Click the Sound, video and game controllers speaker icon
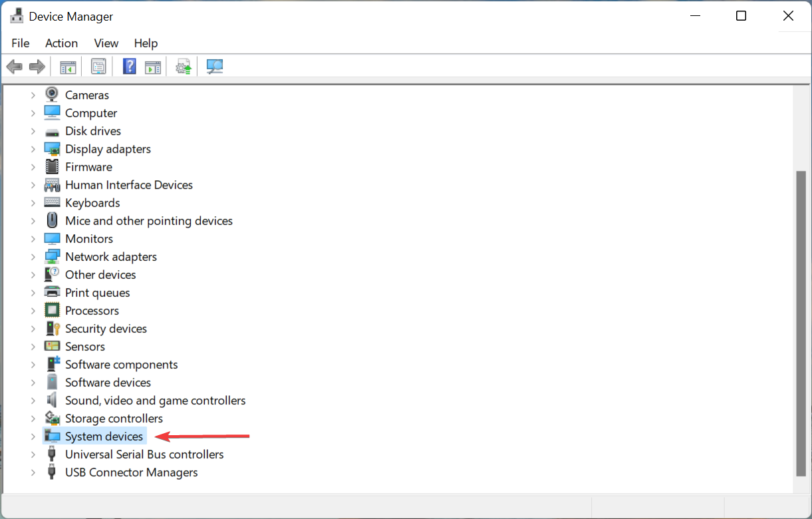 point(52,400)
